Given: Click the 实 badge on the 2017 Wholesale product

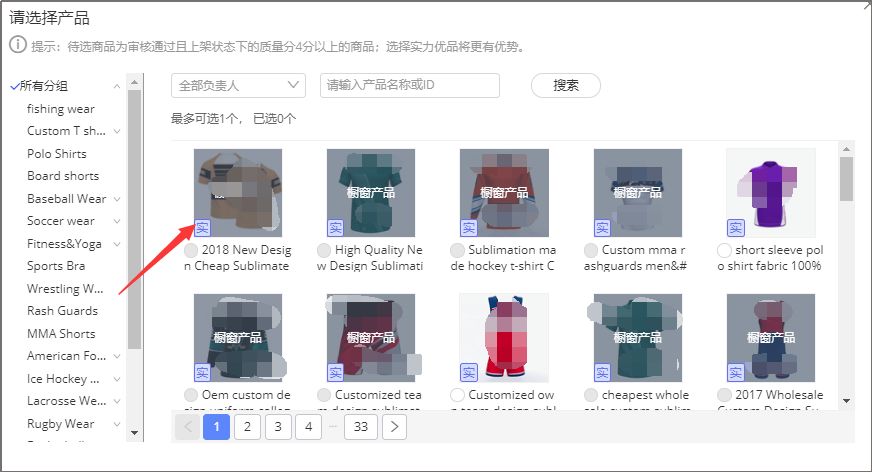Looking at the screenshot, I should click(735, 372).
